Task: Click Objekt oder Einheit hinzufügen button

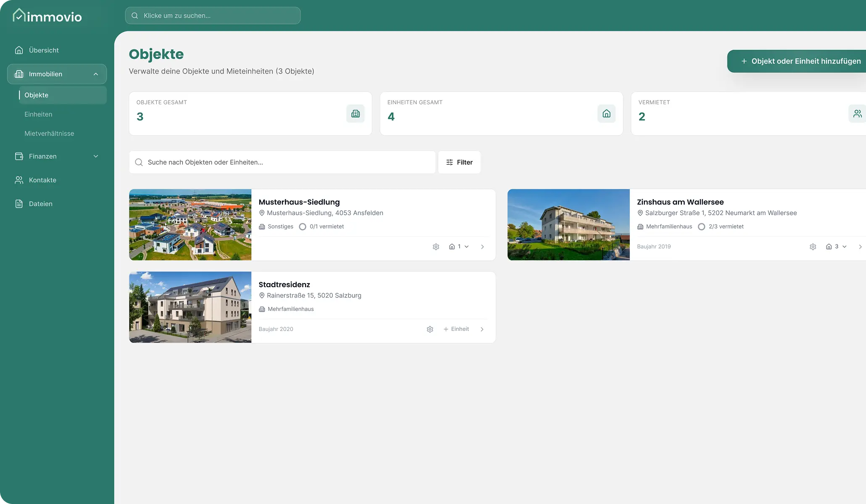Action: pyautogui.click(x=800, y=61)
